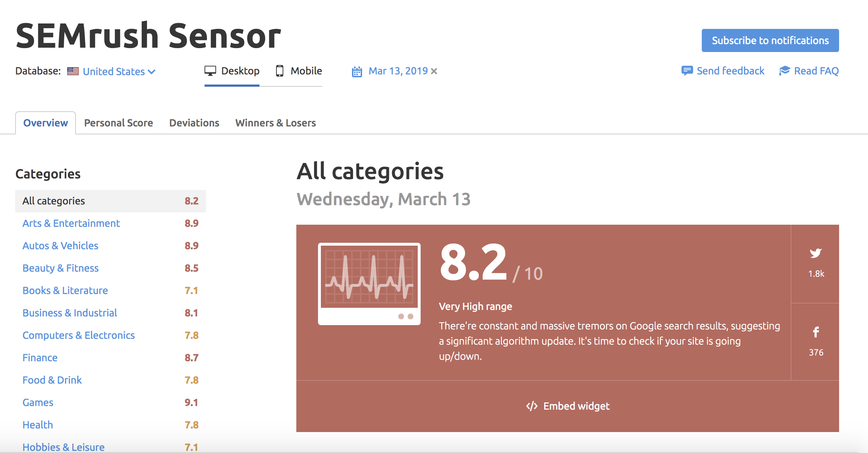The height and width of the screenshot is (453, 868).
Task: Click the US flag database icon
Action: click(73, 71)
